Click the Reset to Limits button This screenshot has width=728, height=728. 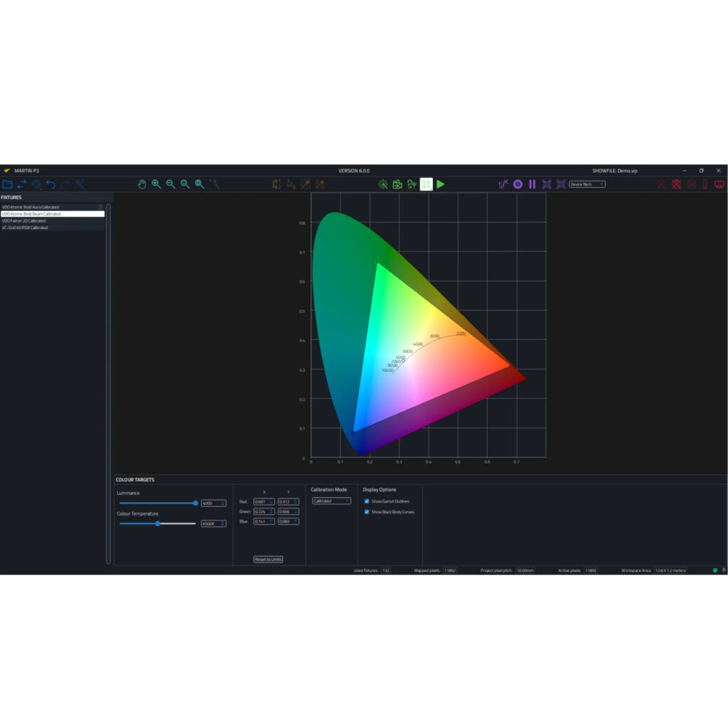click(x=268, y=560)
